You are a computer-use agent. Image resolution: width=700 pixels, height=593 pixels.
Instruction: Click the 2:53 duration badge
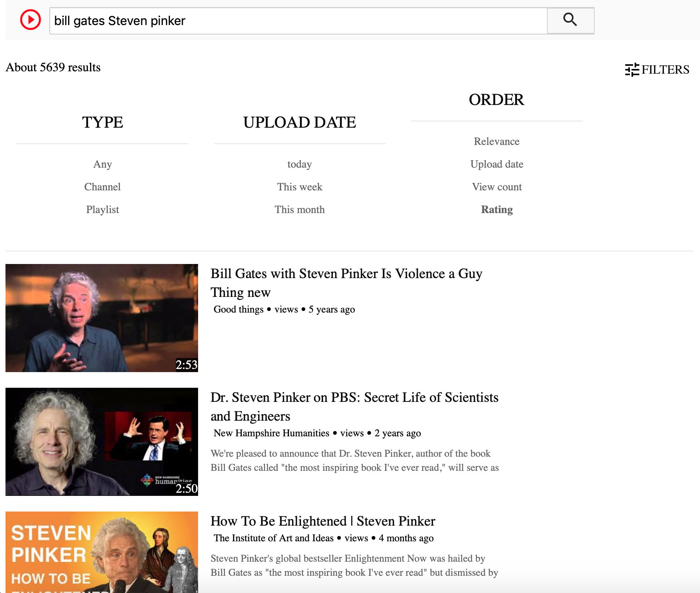186,365
